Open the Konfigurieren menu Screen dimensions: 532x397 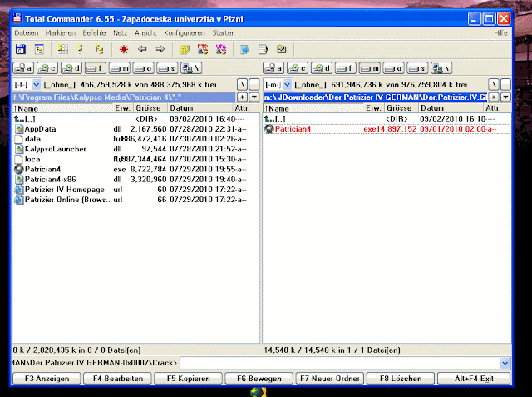point(185,33)
